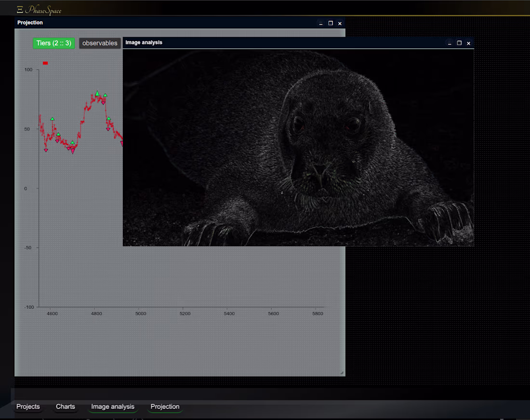Image resolution: width=530 pixels, height=420 pixels.
Task: Open the Charts tab in the bottom bar
Action: tap(65, 407)
